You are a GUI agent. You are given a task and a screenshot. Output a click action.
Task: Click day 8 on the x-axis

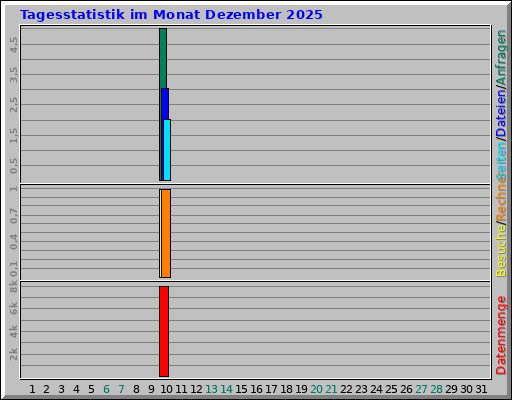pyautogui.click(x=136, y=389)
